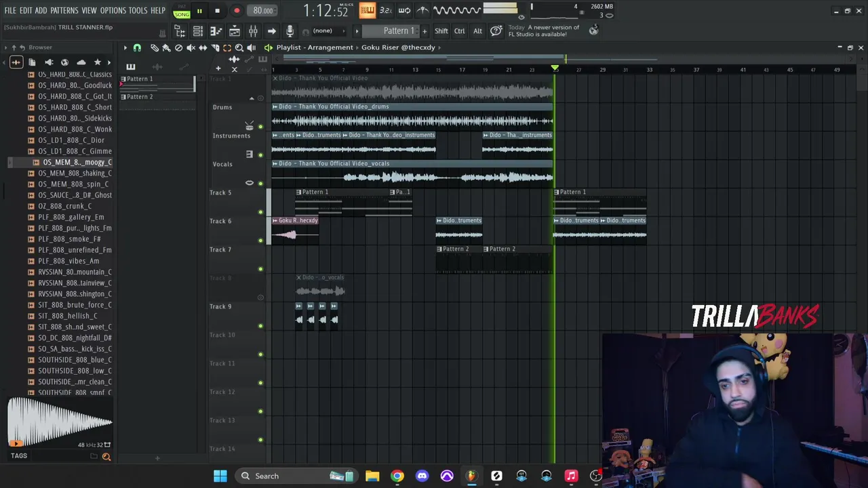This screenshot has height=488, width=868.
Task: Click the Shift key button
Action: point(441,31)
